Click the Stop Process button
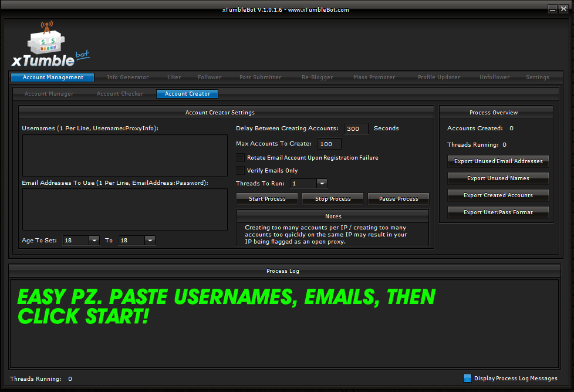The height and width of the screenshot is (392, 574). [x=333, y=199]
